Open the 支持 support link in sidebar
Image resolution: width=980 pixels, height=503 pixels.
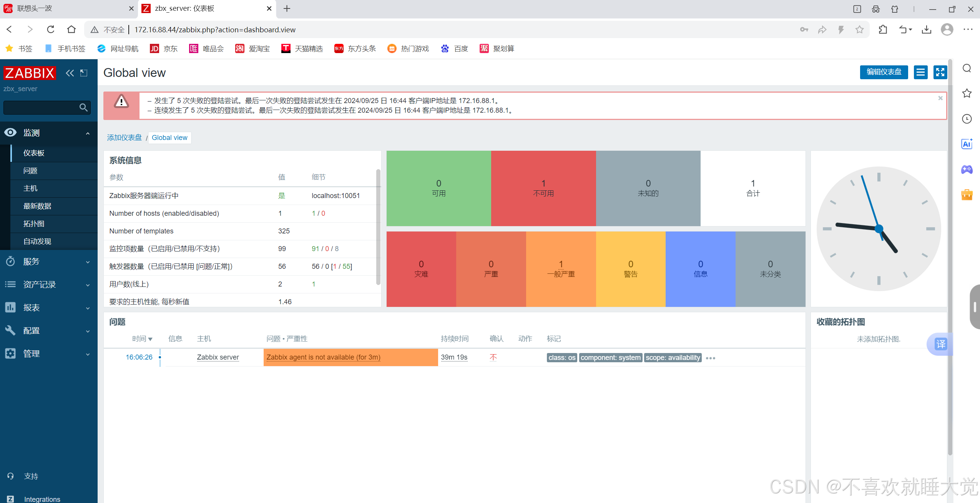pyautogui.click(x=31, y=476)
